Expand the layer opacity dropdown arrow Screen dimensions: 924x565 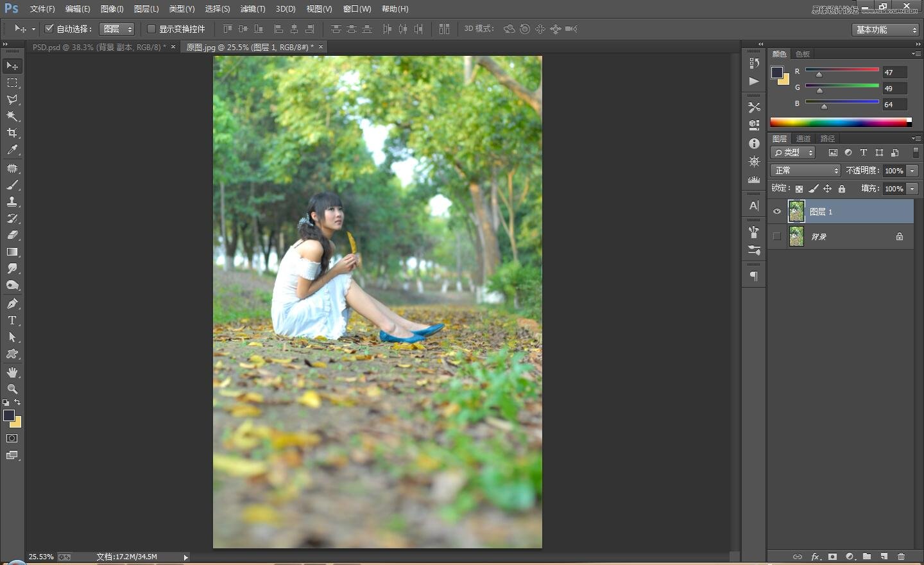(912, 171)
